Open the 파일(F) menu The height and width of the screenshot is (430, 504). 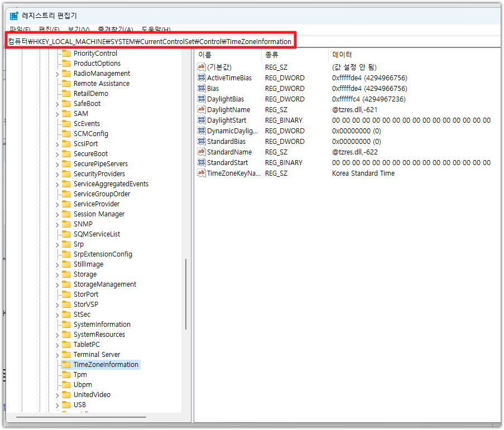coord(20,30)
